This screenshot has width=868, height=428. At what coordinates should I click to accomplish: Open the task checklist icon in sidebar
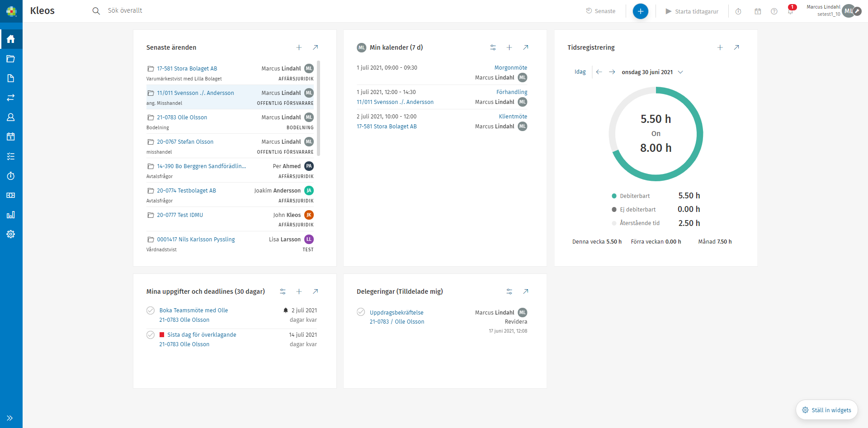(x=11, y=156)
